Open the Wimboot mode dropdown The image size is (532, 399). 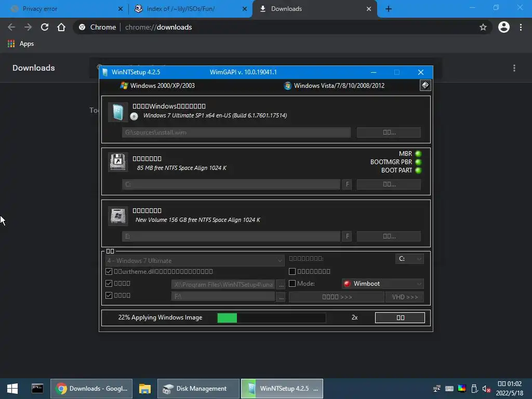(383, 284)
